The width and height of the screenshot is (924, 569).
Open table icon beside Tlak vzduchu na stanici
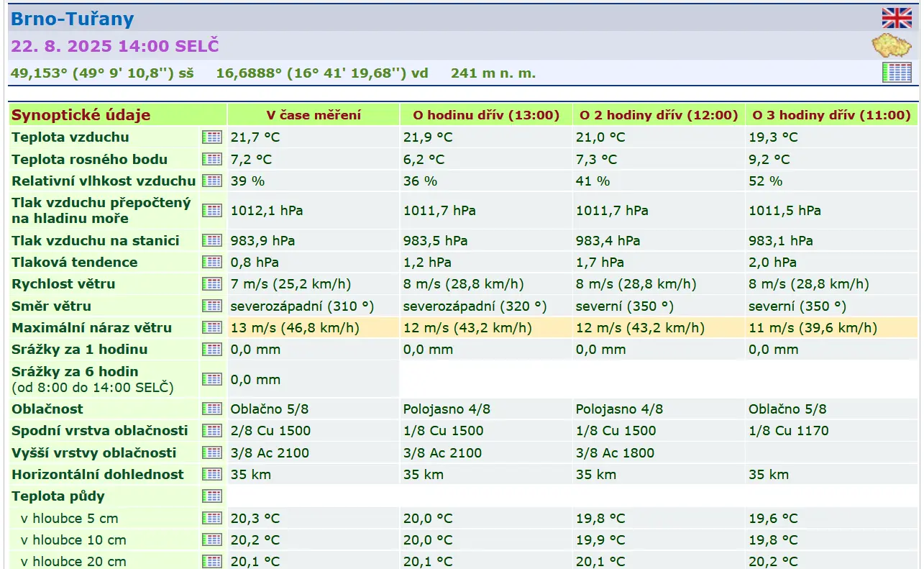pos(212,240)
